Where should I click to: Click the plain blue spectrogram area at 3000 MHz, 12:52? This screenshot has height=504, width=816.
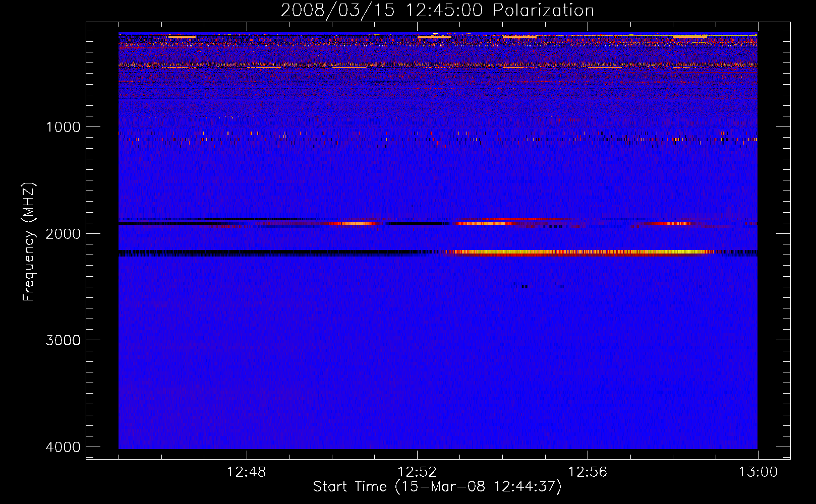tap(417, 340)
